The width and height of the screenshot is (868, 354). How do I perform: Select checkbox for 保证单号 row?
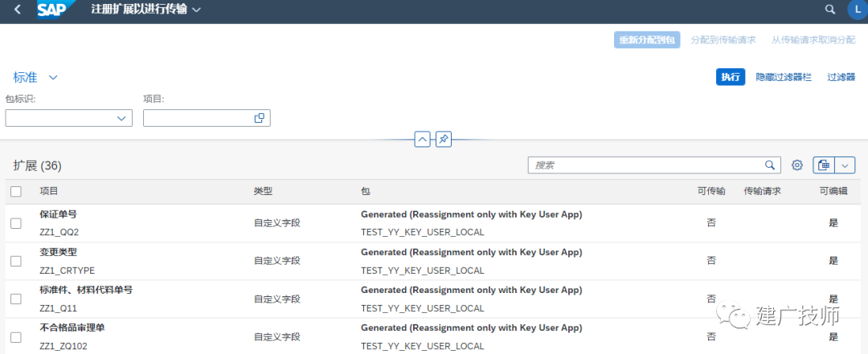[16, 223]
